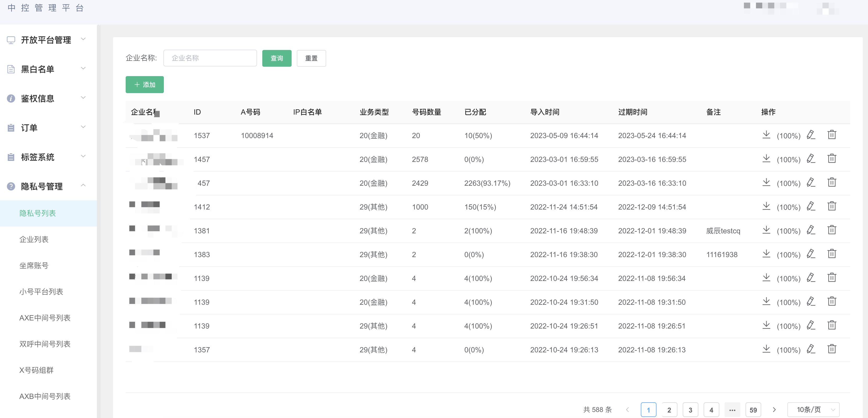Screen dimensions: 868x418
Task: Go to next page arrow
Action: click(x=774, y=410)
